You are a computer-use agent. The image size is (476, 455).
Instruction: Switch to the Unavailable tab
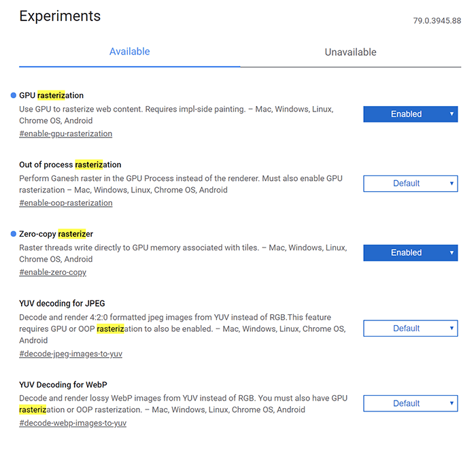pos(351,52)
